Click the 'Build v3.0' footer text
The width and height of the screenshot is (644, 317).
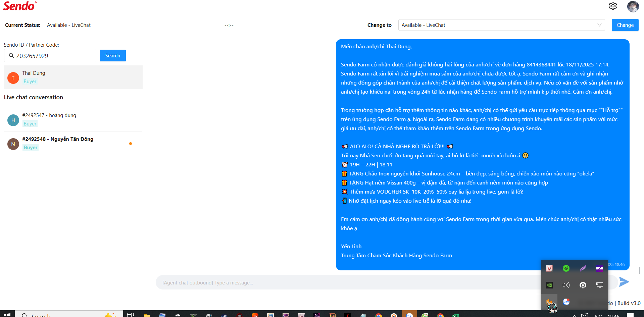(x=629, y=303)
